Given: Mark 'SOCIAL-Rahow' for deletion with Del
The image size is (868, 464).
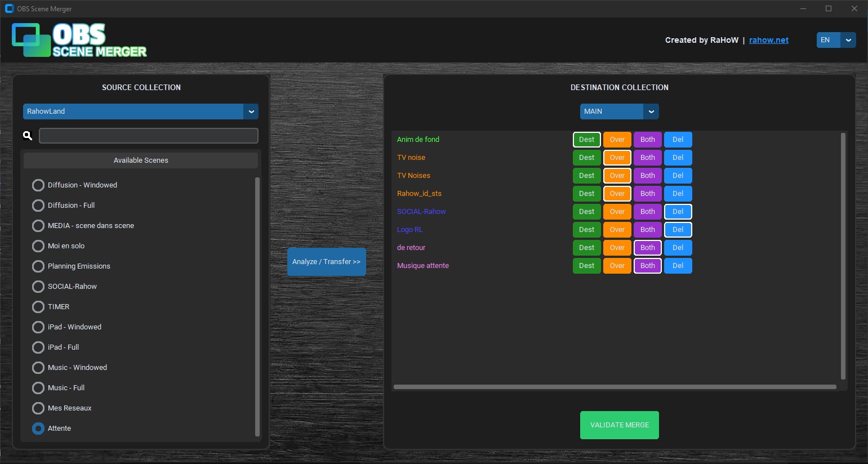Looking at the screenshot, I should pos(678,211).
